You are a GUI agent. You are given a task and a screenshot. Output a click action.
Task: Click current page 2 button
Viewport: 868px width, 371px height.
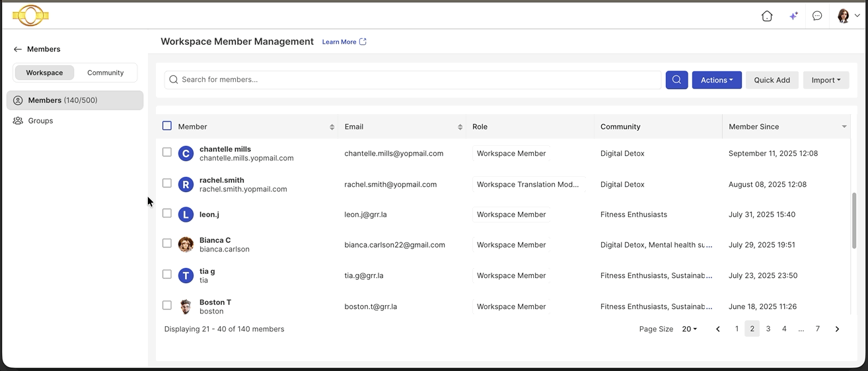752,329
